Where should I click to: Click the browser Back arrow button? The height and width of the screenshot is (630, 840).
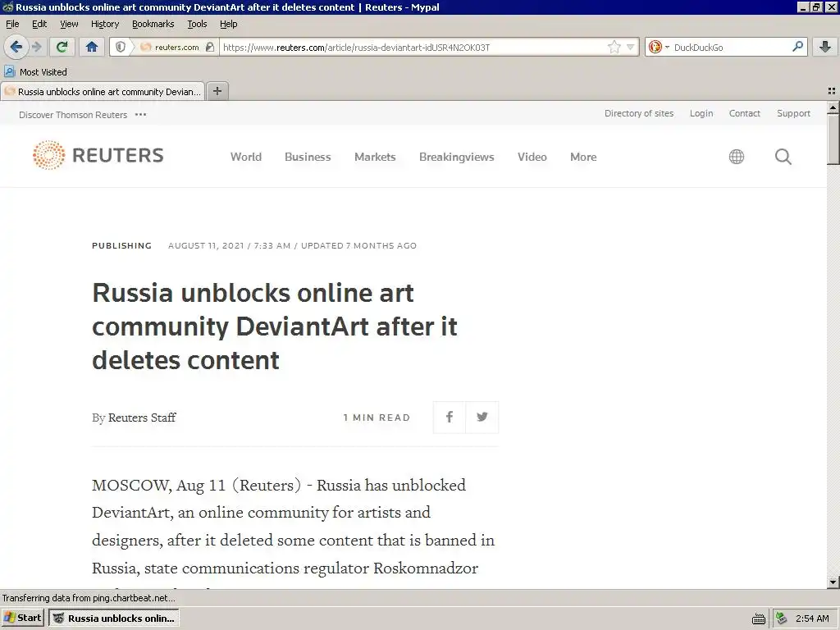pos(16,47)
